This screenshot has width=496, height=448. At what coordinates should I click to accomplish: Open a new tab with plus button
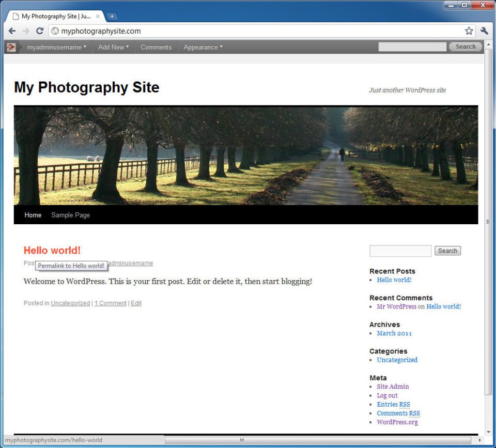(112, 16)
